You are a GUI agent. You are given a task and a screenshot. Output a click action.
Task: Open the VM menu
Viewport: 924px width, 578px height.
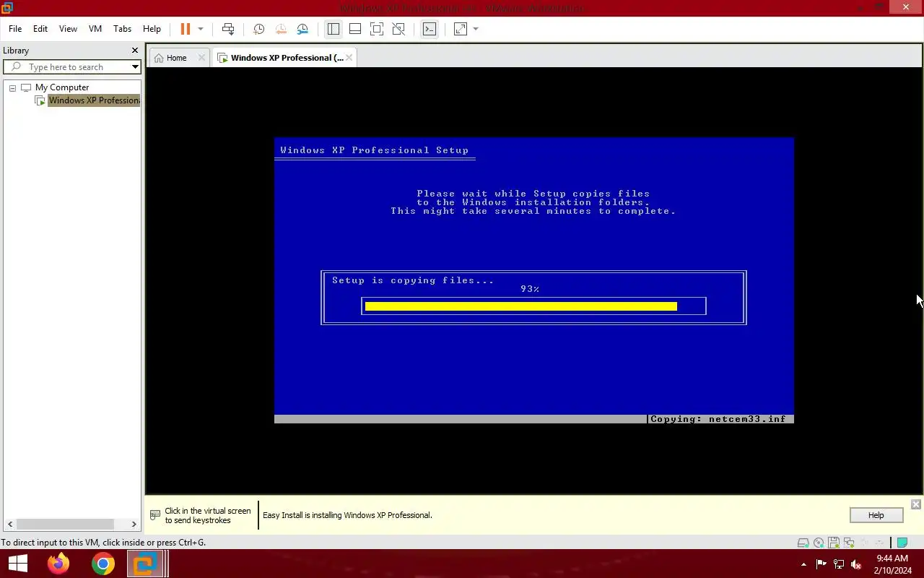click(95, 29)
